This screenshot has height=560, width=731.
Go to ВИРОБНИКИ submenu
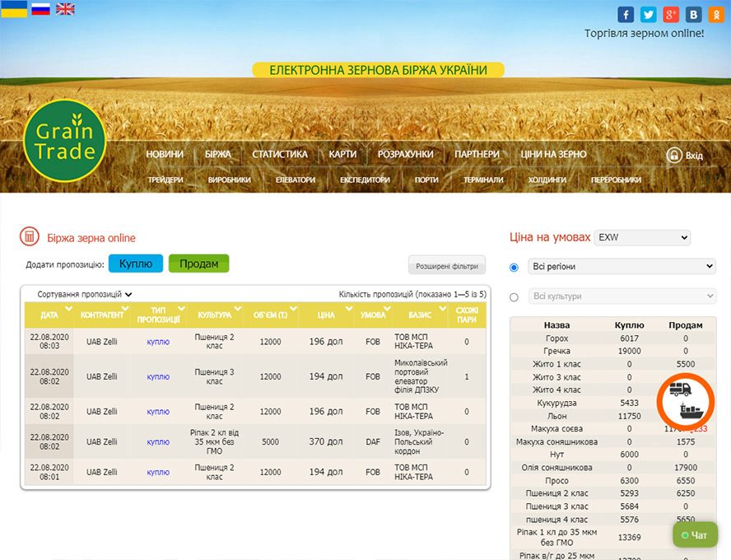230,180
